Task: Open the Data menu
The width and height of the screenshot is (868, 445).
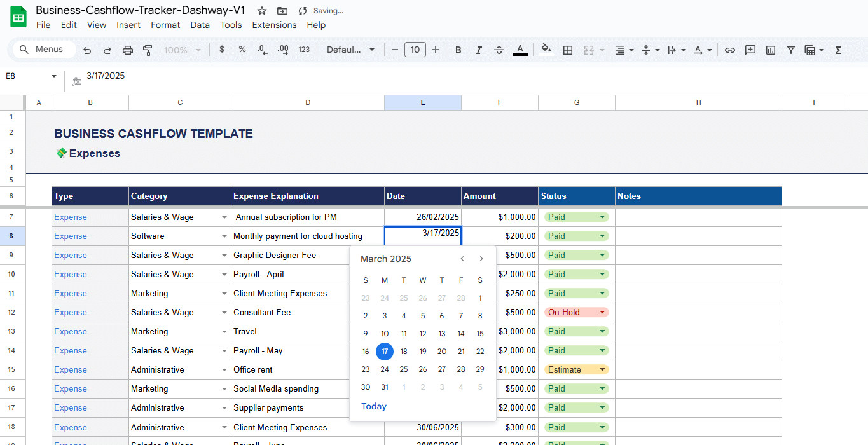Action: click(200, 25)
